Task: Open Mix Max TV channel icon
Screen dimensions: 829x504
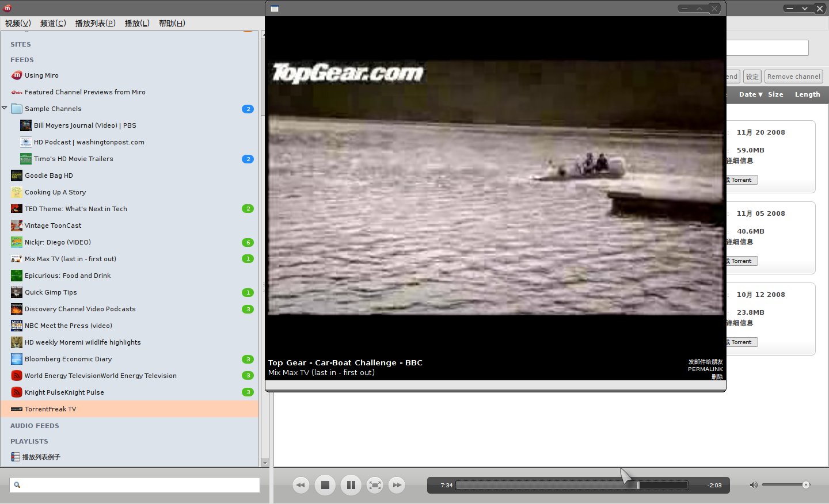Action: pyautogui.click(x=17, y=259)
